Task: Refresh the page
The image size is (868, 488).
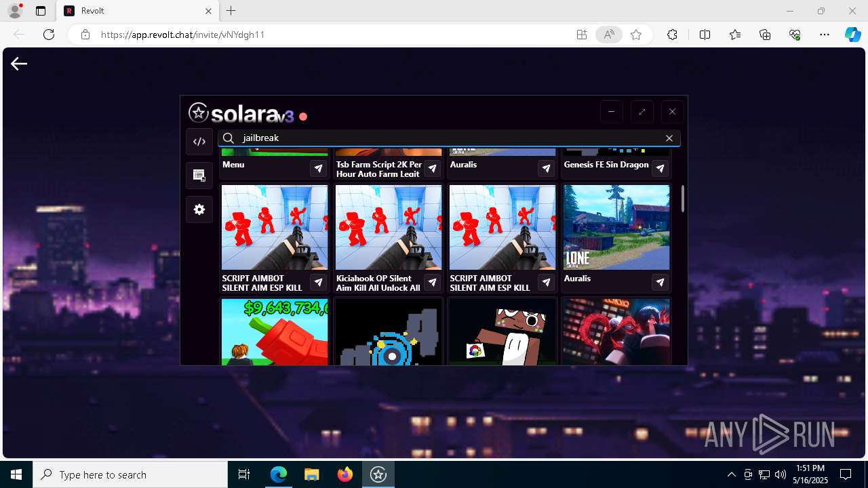Action: (x=49, y=35)
